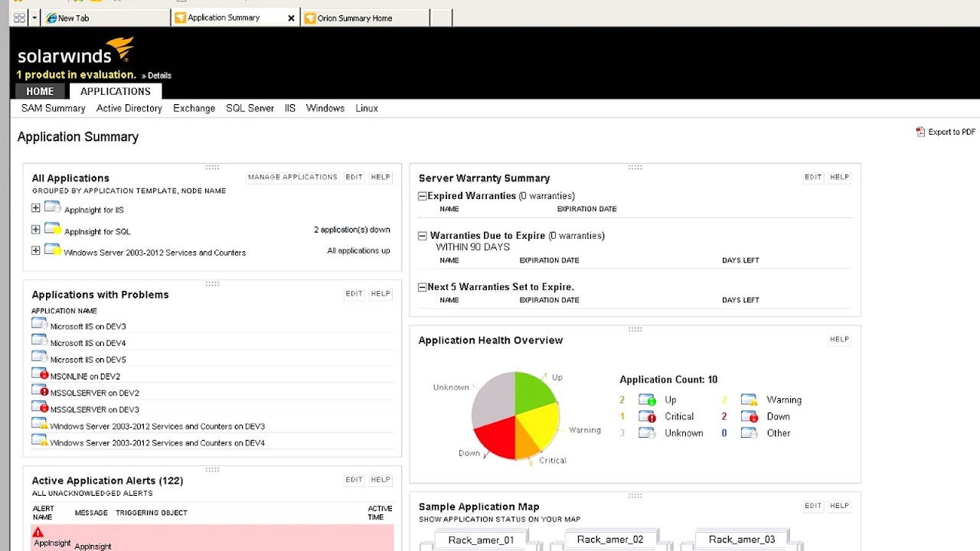Collapse the Warranties Due to Expire section

(x=422, y=236)
